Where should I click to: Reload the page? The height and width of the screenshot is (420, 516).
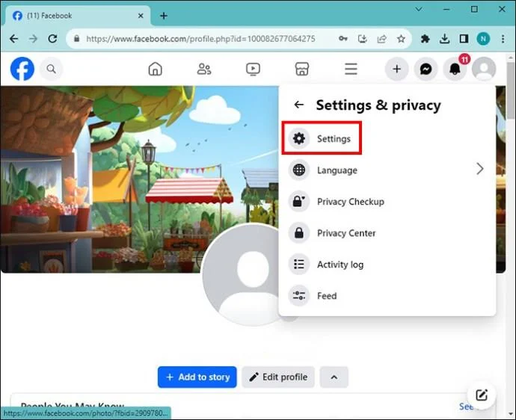[x=52, y=39]
